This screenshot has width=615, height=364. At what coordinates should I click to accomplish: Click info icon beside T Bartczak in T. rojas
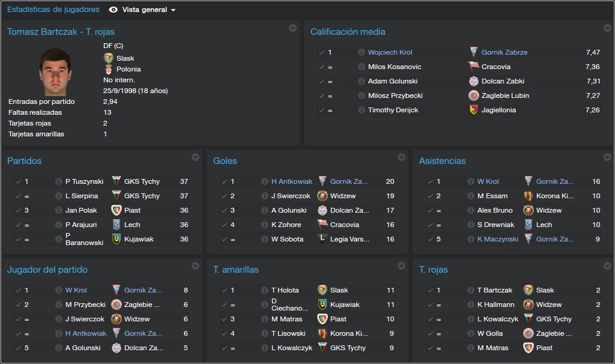point(471,290)
